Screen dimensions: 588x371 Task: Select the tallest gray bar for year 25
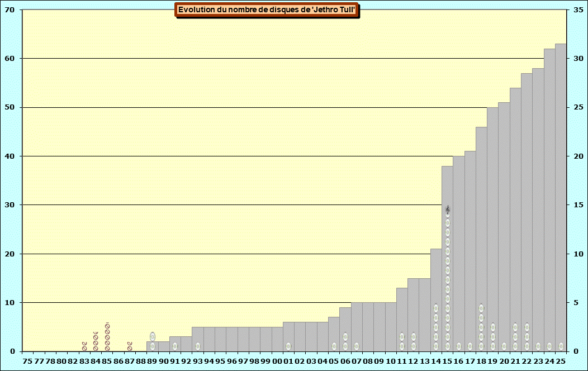[x=561, y=197]
